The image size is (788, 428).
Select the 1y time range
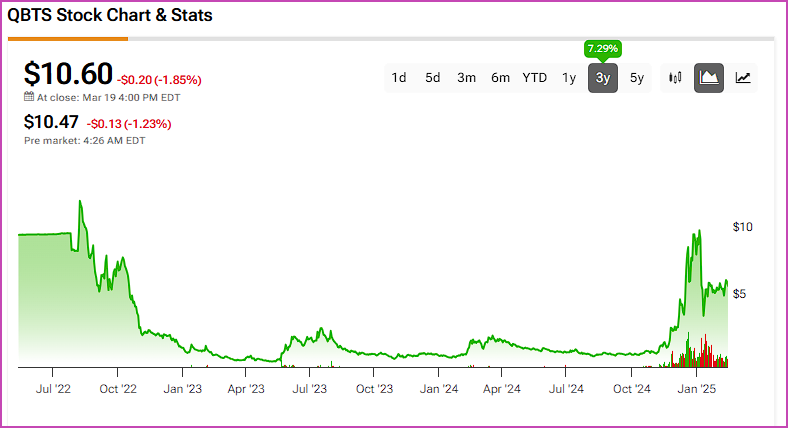(569, 78)
